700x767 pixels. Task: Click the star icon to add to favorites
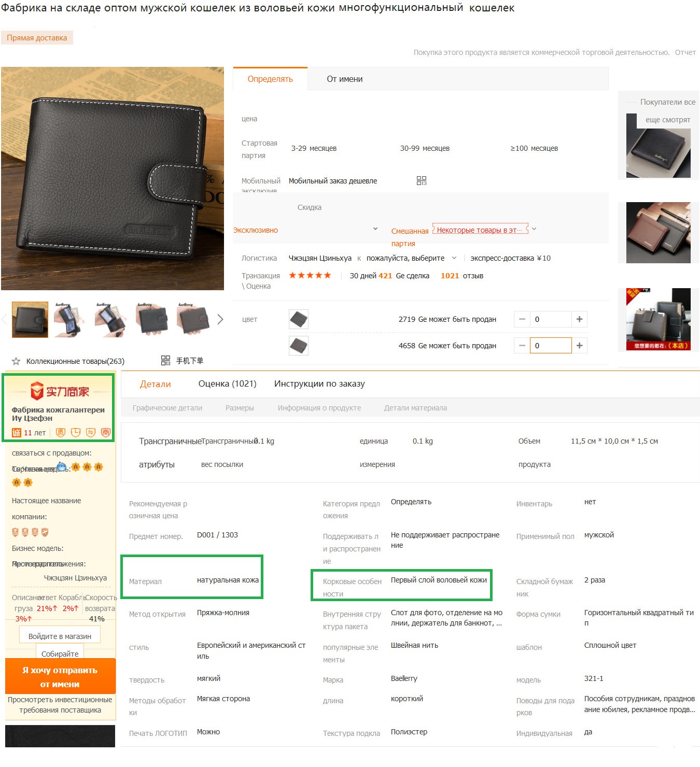16,361
